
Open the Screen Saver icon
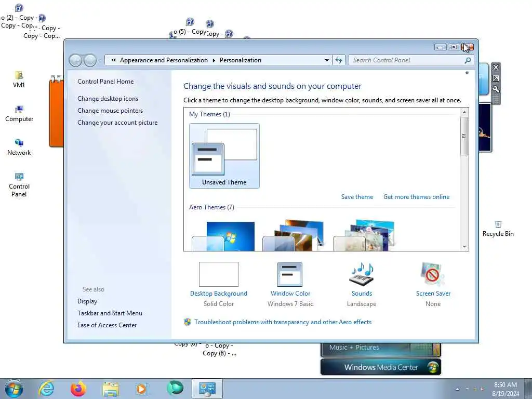(x=433, y=274)
